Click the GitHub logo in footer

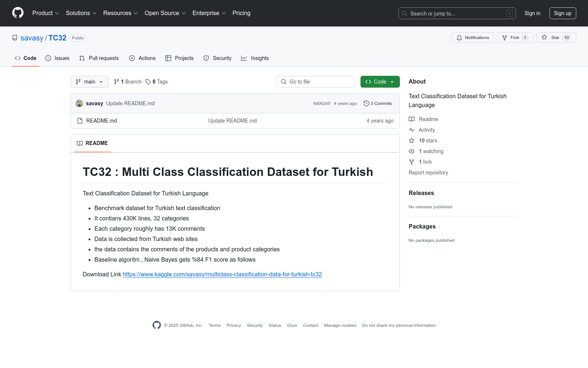157,325
